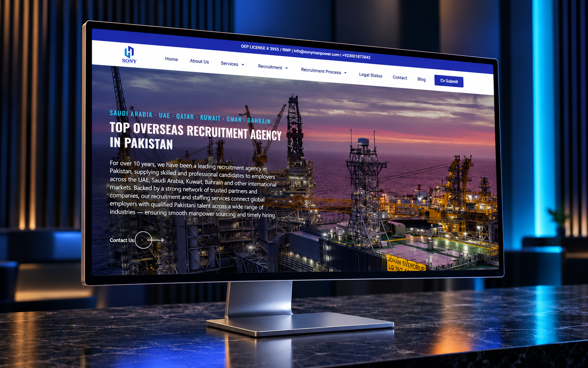Navigate to the Contact menu item

(400, 78)
